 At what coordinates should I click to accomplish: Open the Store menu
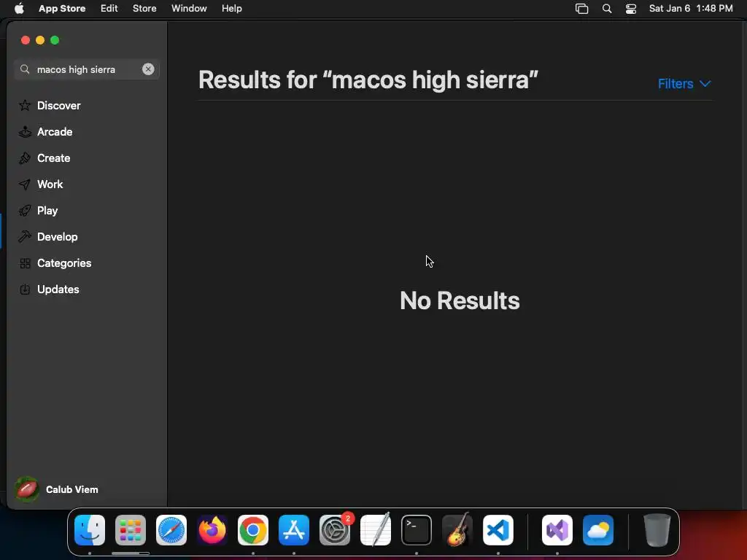coord(144,9)
